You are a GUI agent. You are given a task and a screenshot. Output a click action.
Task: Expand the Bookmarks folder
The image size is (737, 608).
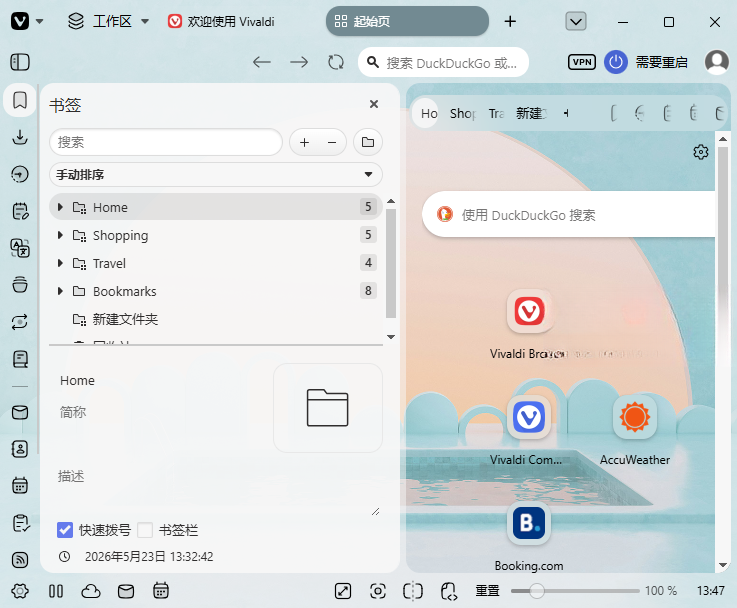click(x=60, y=291)
